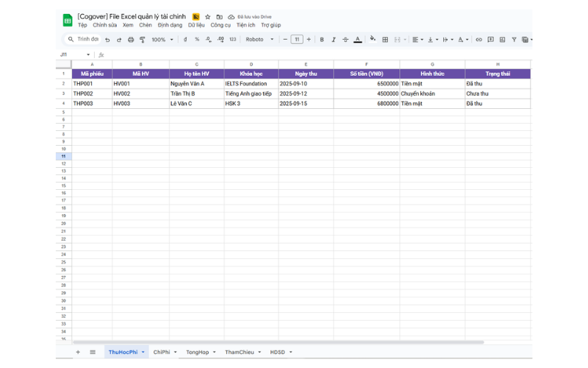This screenshot has width=588, height=368.
Task: Click the undo icon in the toolbar
Action: (x=107, y=40)
